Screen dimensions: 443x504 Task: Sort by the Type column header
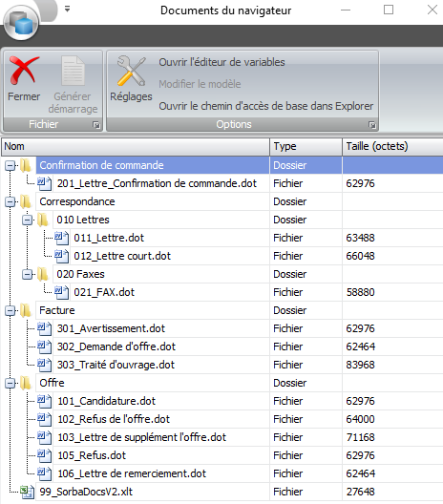(x=306, y=146)
